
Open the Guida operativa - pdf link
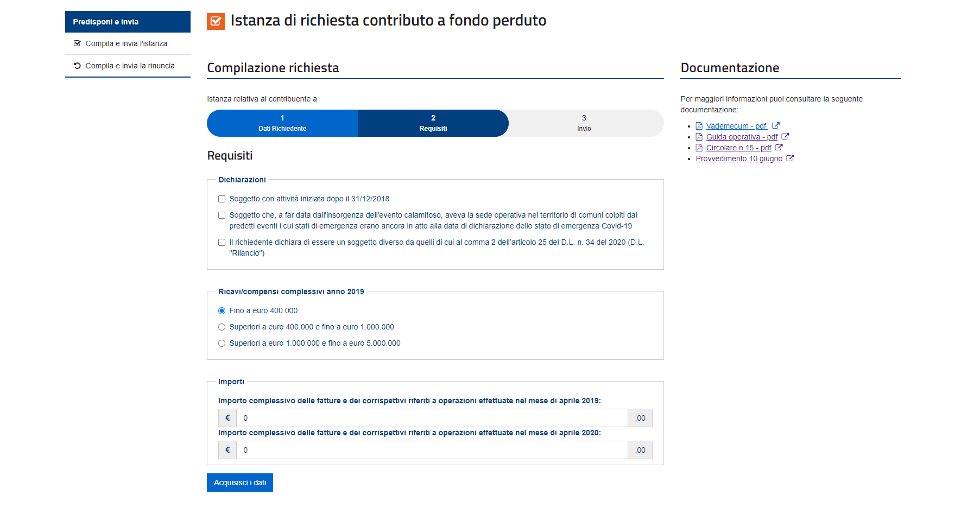click(x=742, y=137)
